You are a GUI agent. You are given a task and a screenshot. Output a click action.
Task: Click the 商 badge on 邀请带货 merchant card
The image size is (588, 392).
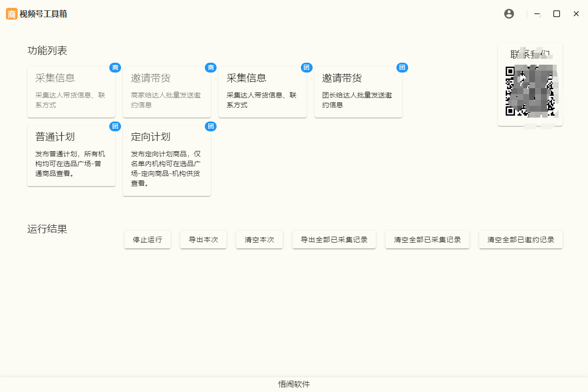pos(211,68)
